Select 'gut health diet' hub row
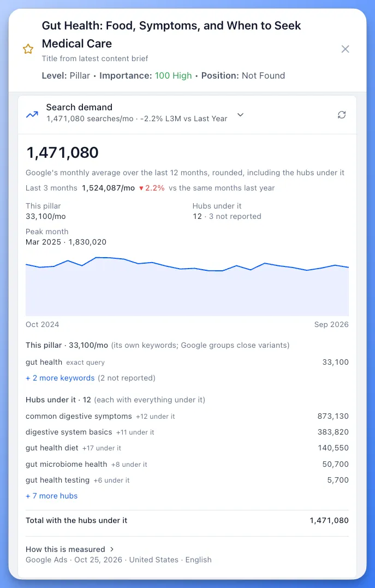Image resolution: width=375 pixels, height=588 pixels. [187, 448]
